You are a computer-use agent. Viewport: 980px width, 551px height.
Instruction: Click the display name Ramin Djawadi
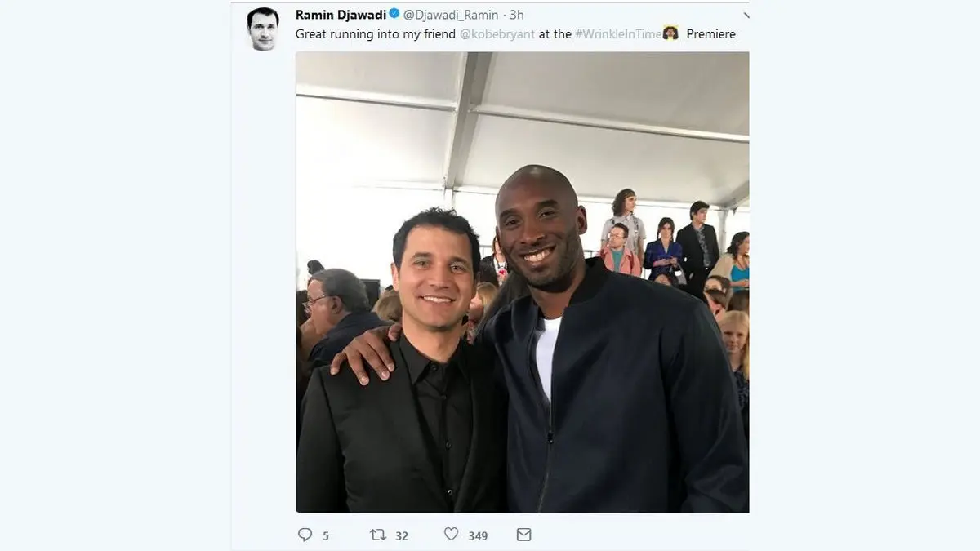341,15
